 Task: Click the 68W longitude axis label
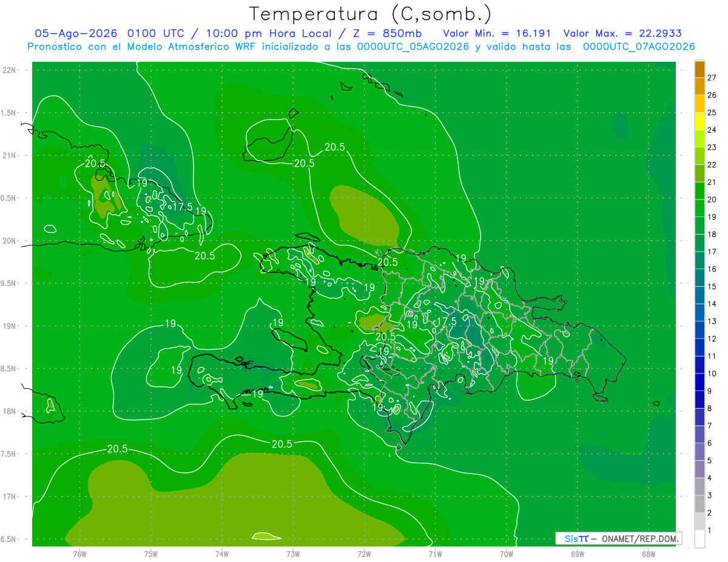(649, 554)
